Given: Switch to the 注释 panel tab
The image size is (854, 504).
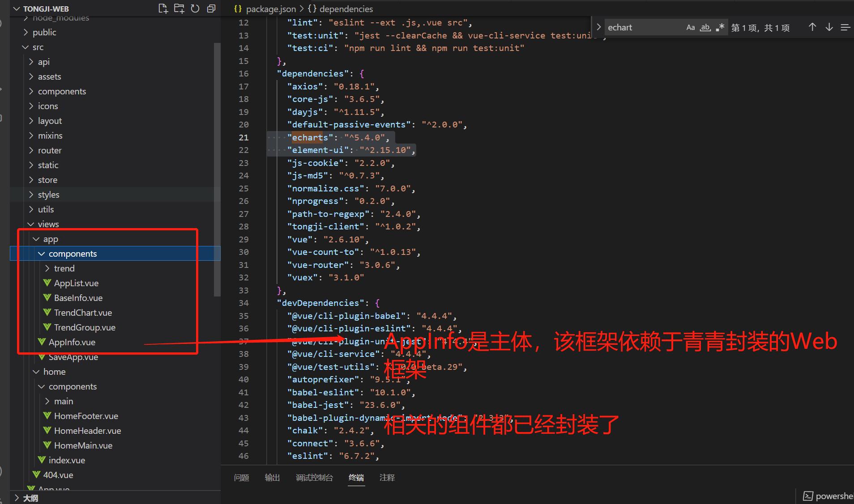Looking at the screenshot, I should tap(387, 478).
